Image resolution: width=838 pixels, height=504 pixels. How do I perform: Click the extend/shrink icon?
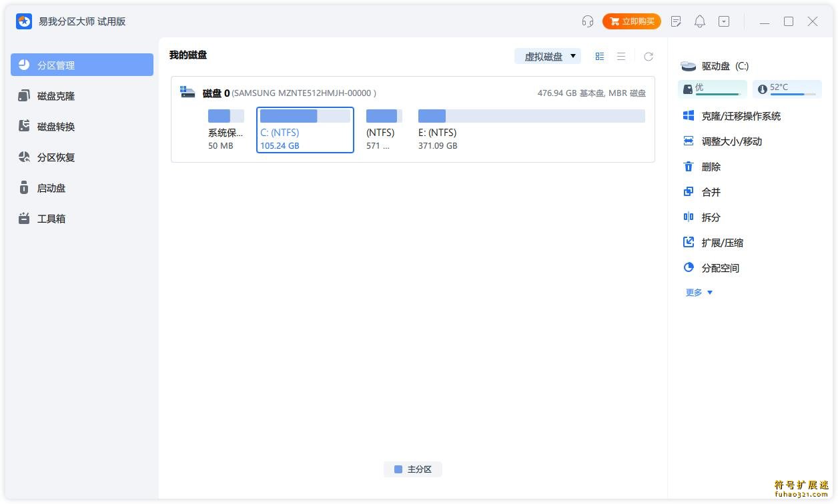689,243
